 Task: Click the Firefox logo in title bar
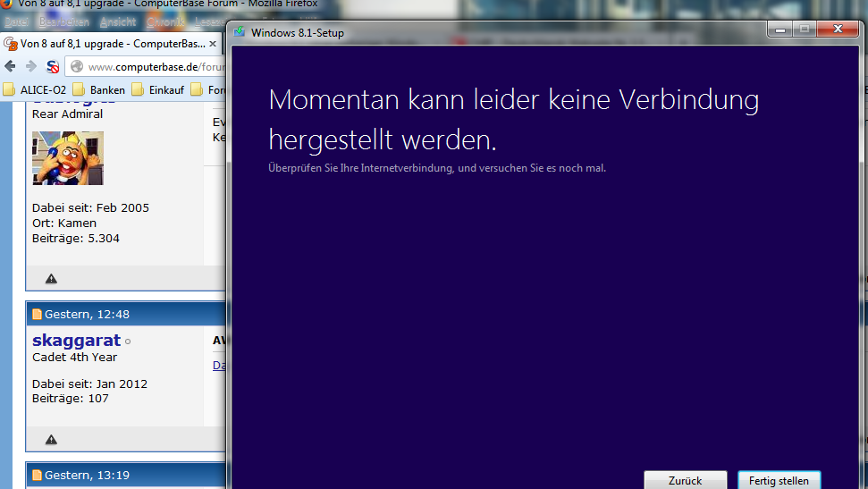point(6,4)
